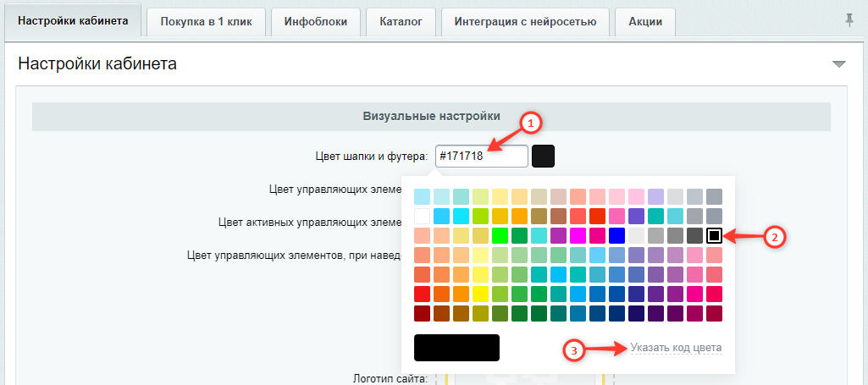Open Интеграция с нейросетью tab

[525, 22]
